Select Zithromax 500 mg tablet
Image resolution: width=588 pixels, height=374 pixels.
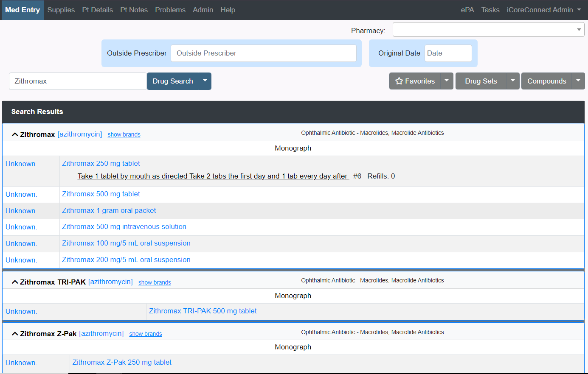[101, 194]
